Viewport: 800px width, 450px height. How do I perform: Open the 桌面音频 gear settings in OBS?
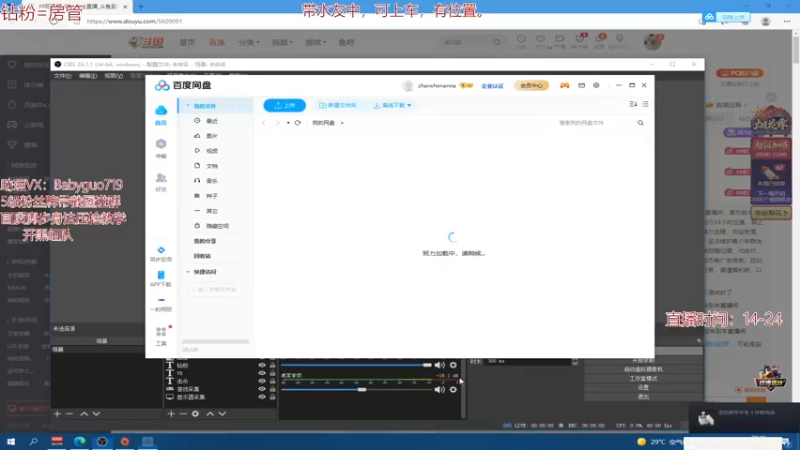point(453,389)
